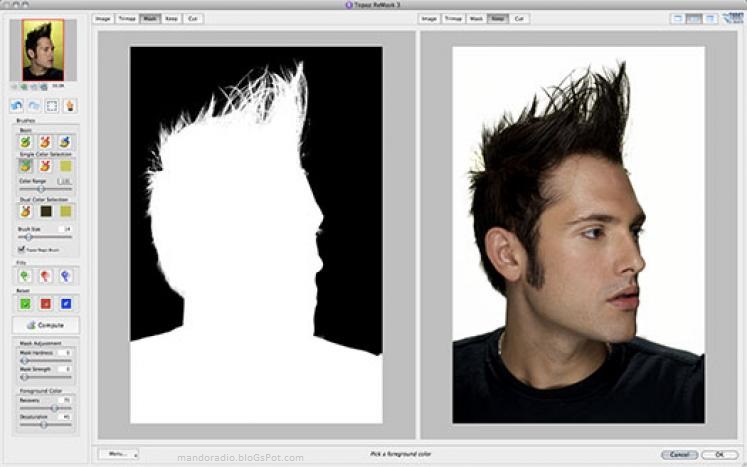This screenshot has width=747, height=467.
Task: Click the Color Range value field
Action: click(x=64, y=182)
